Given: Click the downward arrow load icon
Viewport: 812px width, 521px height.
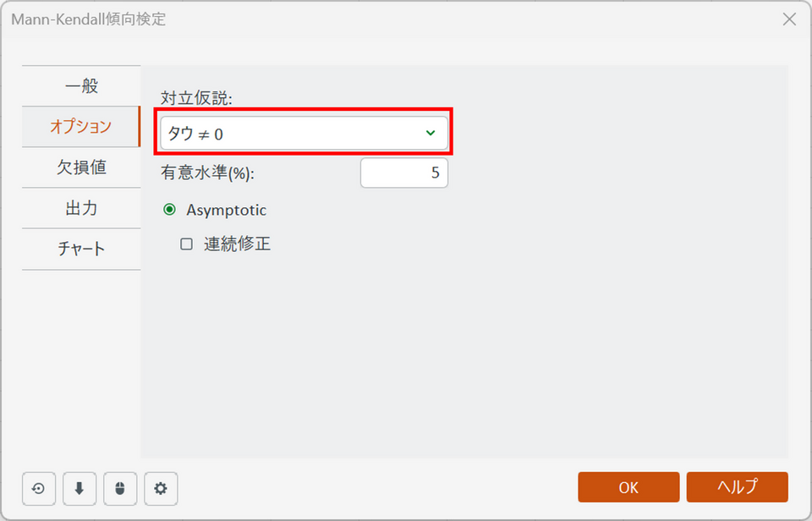Looking at the screenshot, I should [80, 488].
